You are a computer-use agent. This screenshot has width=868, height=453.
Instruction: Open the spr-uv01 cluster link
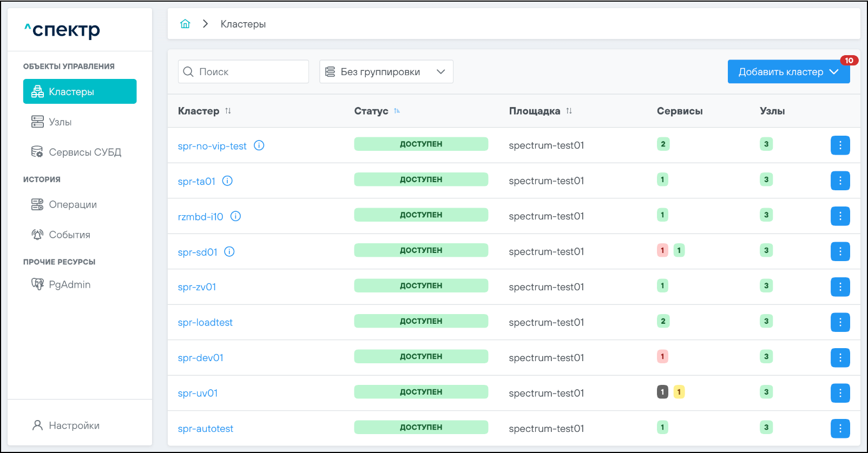198,394
